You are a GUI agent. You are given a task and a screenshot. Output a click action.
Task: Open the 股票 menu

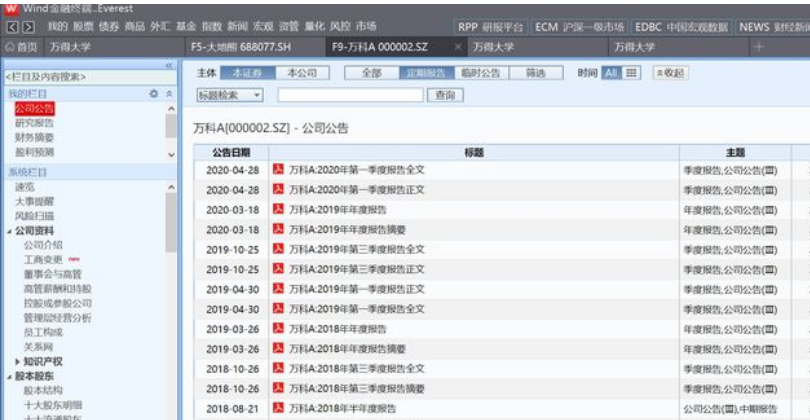click(83, 26)
